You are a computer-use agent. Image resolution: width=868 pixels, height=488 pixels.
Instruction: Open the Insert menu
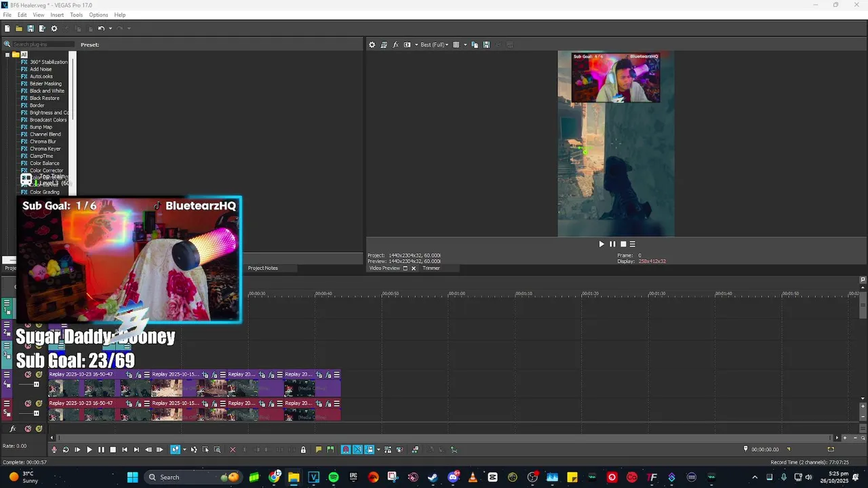click(57, 15)
